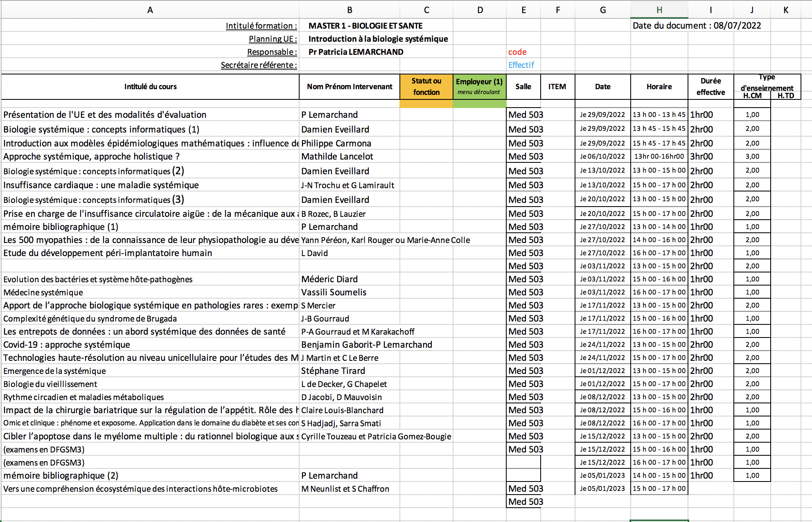Click the '13hr00-16hr00' horaire cell

point(659,157)
